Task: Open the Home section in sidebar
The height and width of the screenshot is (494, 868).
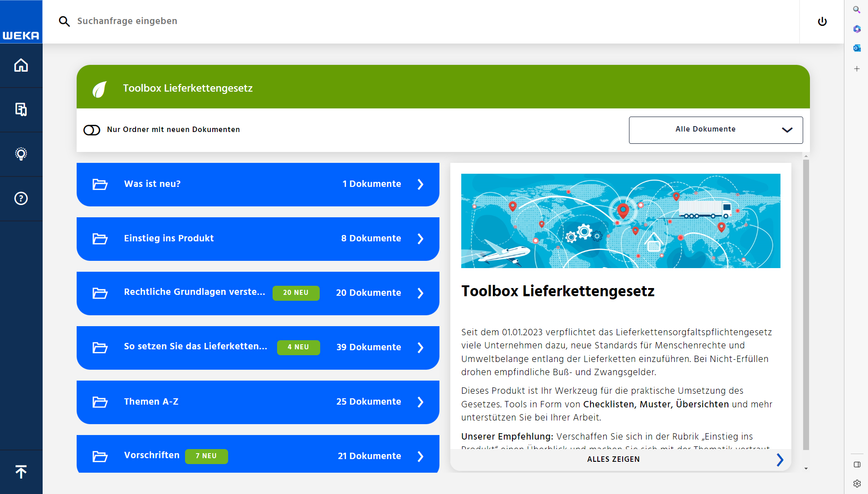Action: (x=21, y=65)
